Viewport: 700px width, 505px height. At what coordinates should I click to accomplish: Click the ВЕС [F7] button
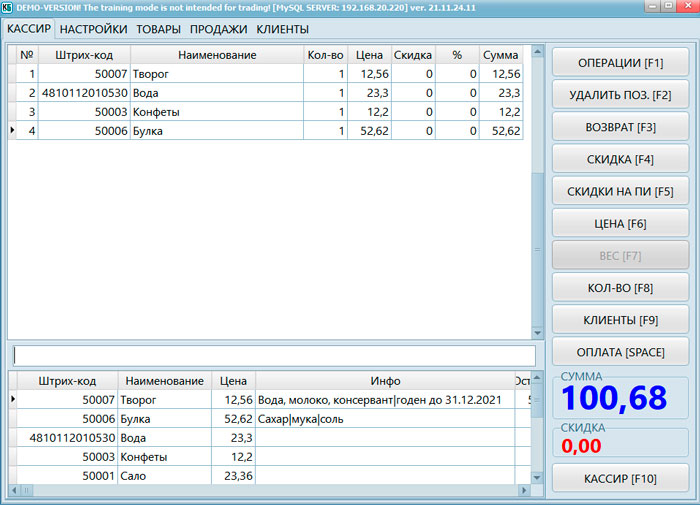(621, 256)
